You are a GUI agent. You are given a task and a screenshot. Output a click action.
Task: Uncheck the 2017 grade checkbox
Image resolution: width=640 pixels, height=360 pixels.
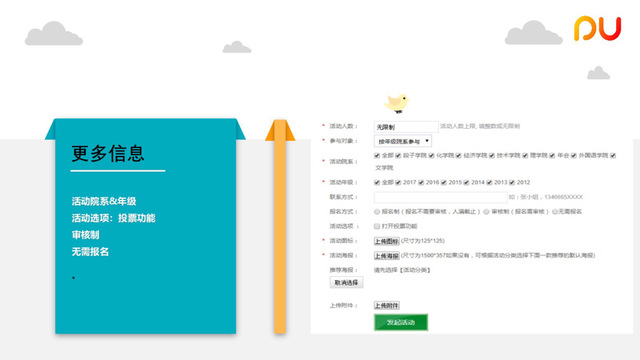(398, 182)
